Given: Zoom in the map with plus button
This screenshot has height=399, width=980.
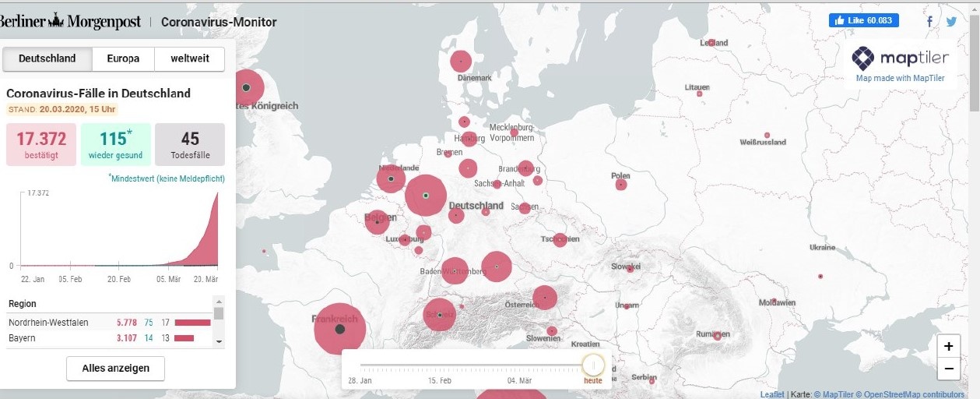Looking at the screenshot, I should pyautogui.click(x=947, y=346).
